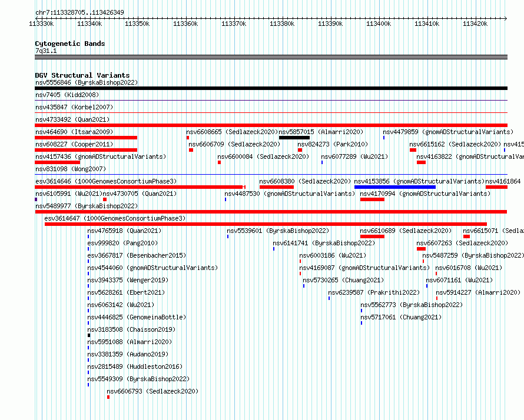Select nsv5628261 (Ebert2021) label
Screen dimensions: 524x420
[x=126, y=292]
